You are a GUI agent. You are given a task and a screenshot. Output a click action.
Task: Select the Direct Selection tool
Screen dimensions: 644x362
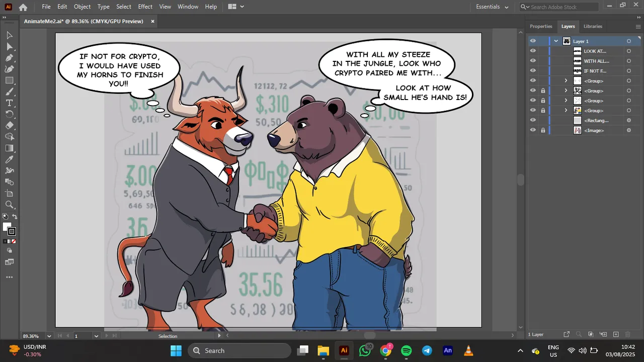click(x=9, y=47)
